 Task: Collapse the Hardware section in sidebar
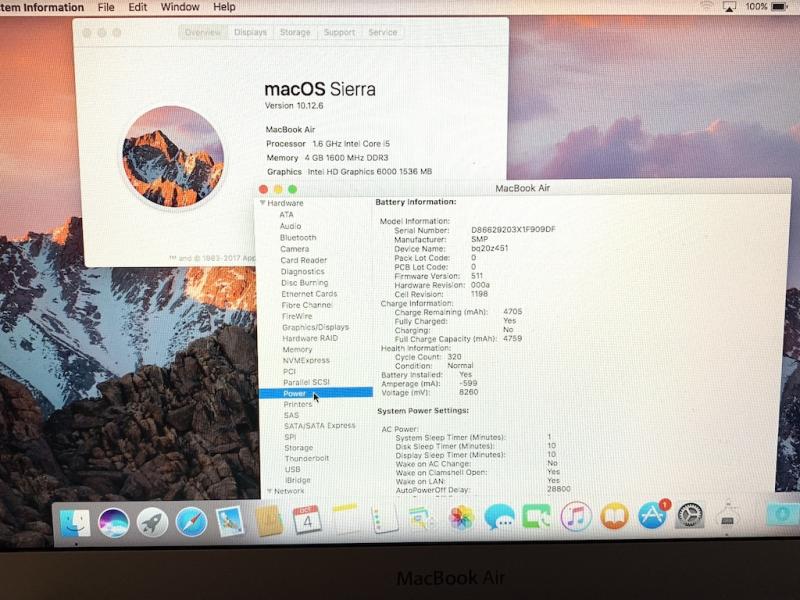tap(263, 203)
